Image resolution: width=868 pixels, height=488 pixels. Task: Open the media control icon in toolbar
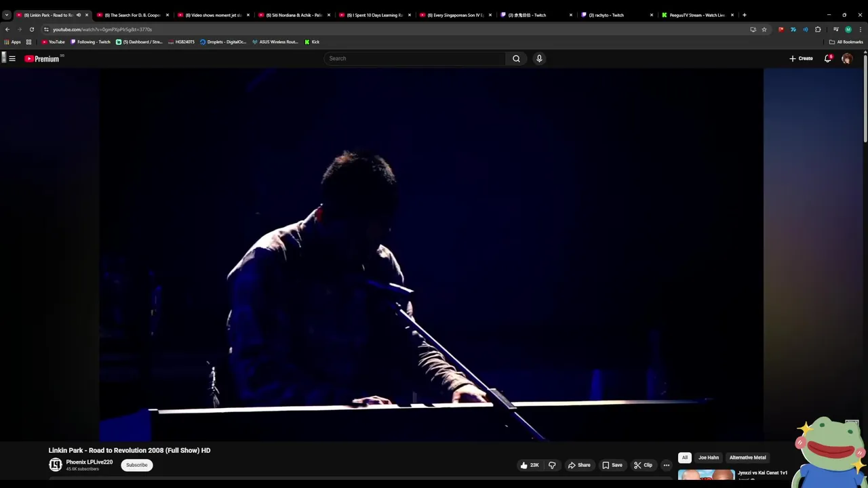pos(835,29)
